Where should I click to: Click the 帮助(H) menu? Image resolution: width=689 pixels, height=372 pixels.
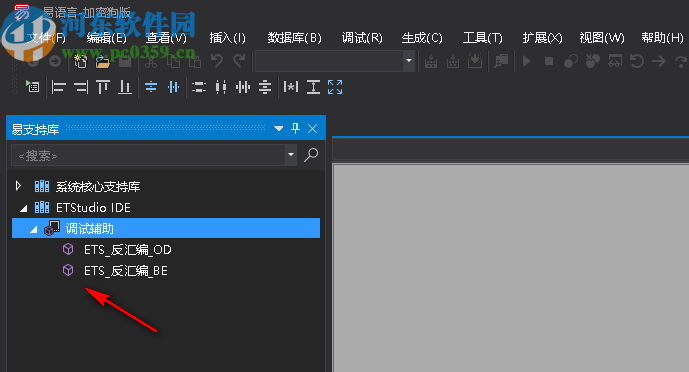(x=662, y=38)
